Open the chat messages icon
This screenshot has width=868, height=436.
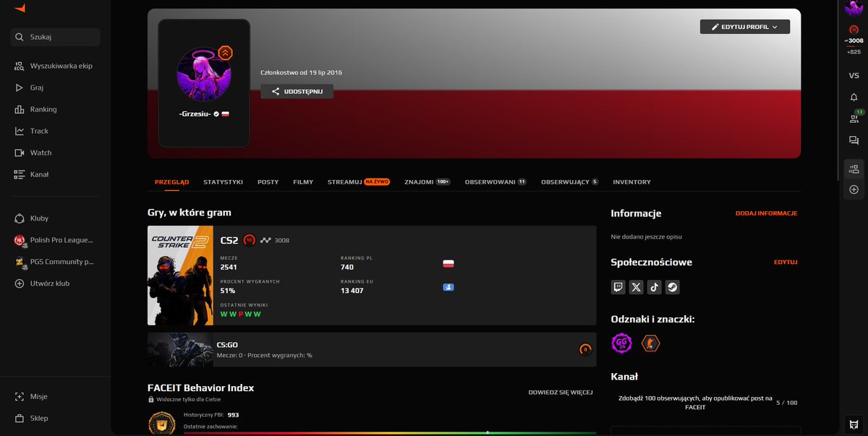click(854, 140)
